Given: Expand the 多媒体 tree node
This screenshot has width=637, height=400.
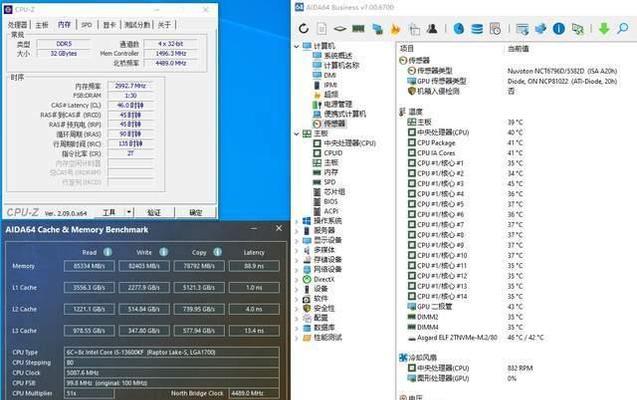Looking at the screenshot, I should pos(297,251).
